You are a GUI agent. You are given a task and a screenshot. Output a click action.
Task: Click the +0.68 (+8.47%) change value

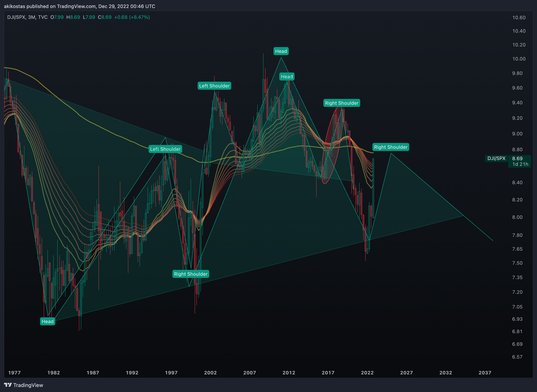tap(132, 17)
